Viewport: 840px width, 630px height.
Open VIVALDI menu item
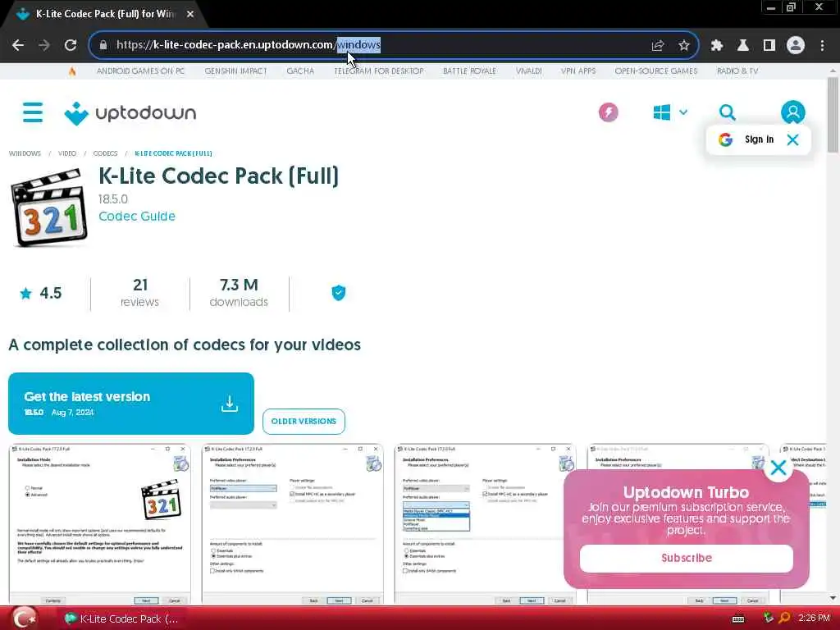coord(529,71)
